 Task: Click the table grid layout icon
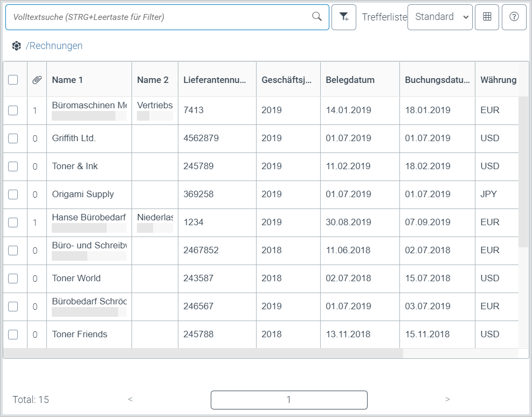[x=487, y=17]
